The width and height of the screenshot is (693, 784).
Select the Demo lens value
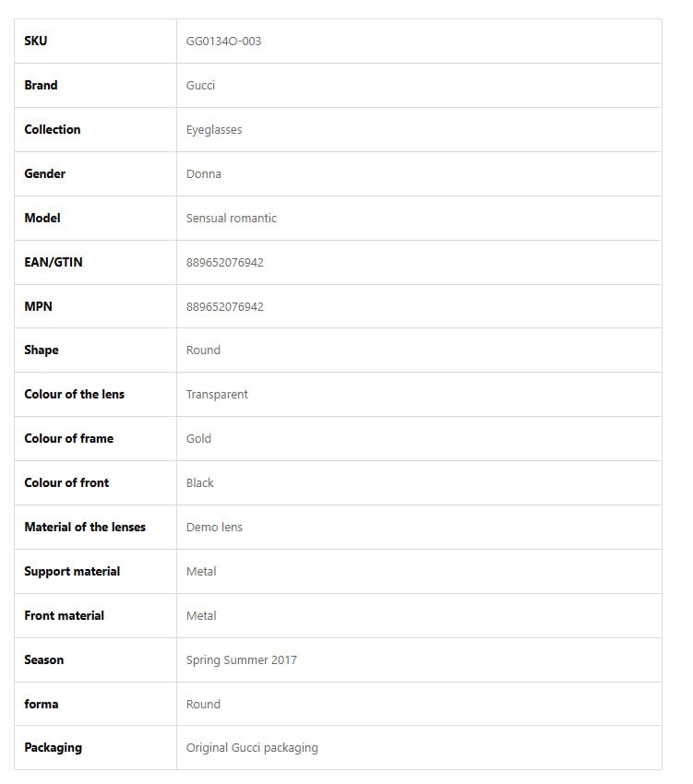214,528
